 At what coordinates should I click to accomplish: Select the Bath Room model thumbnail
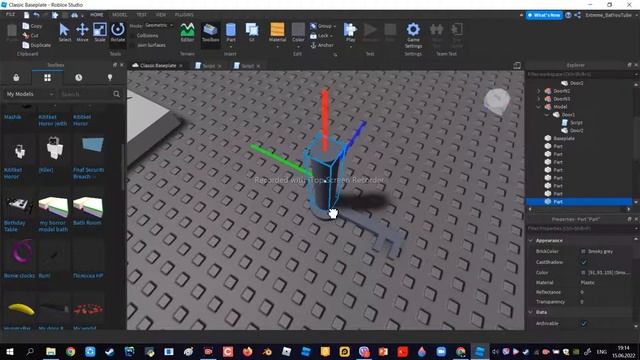[x=88, y=207]
